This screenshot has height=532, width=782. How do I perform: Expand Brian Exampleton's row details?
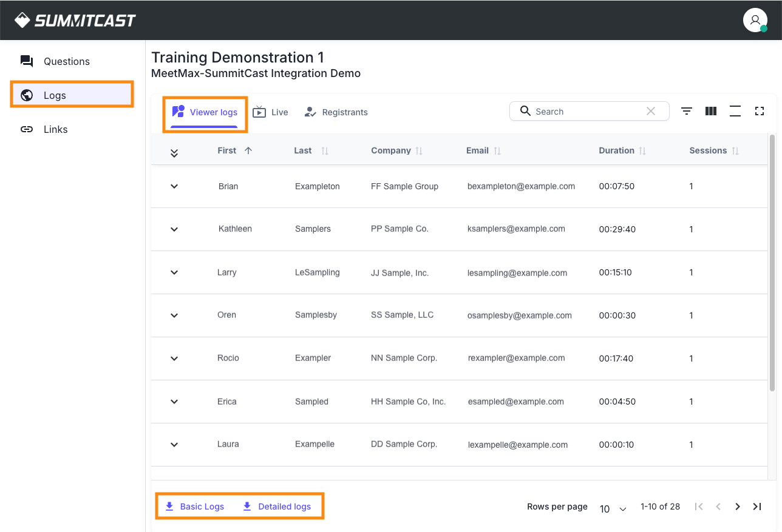click(174, 186)
